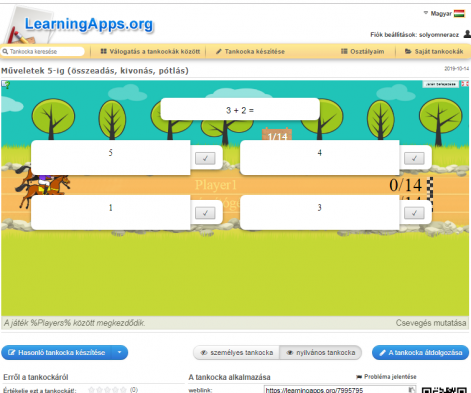Open Válogatás a tankockák között menu
This screenshot has height=393, width=471.
click(150, 51)
